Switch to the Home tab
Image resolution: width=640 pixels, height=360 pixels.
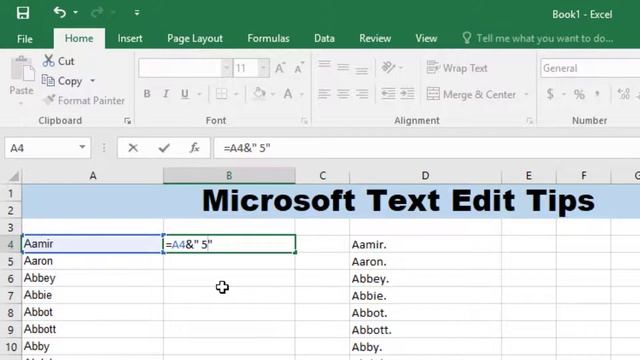tap(79, 38)
